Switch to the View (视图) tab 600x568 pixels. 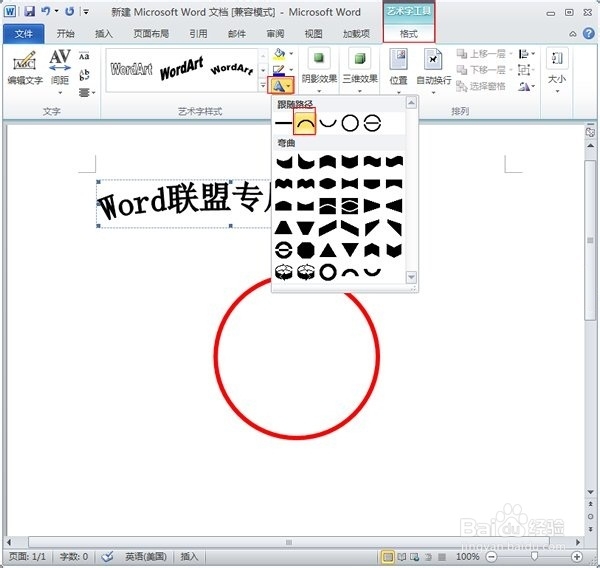pyautogui.click(x=313, y=34)
